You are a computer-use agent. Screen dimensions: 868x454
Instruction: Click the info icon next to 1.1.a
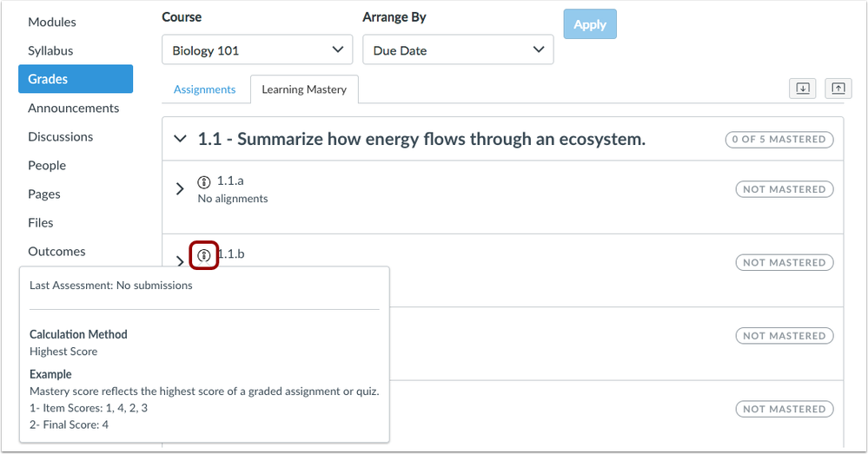coord(204,182)
